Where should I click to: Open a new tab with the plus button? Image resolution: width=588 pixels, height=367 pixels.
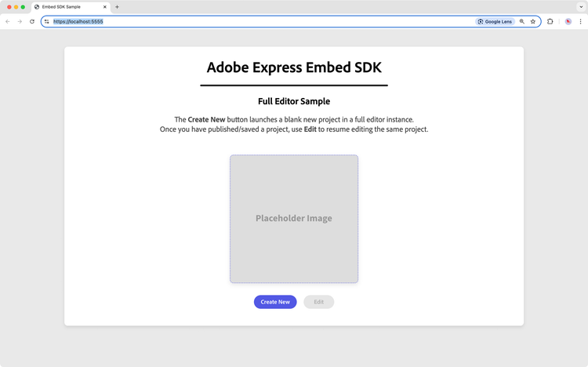[x=118, y=7]
